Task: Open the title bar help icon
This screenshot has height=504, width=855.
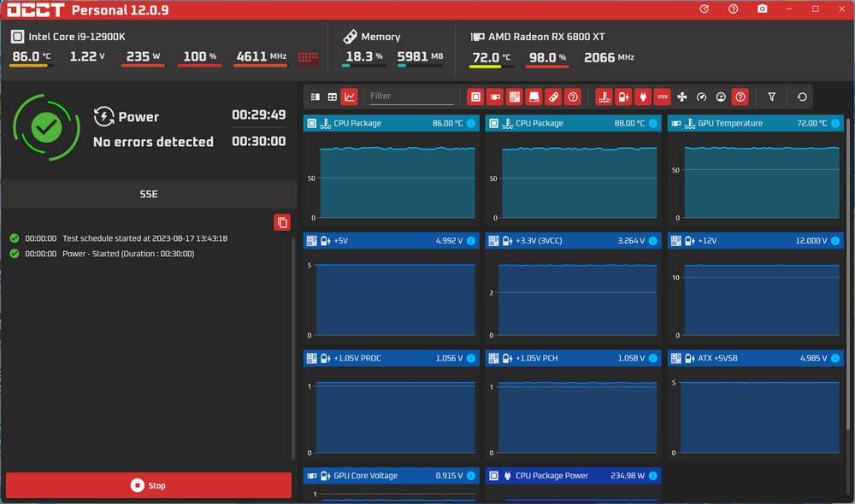Action: [733, 9]
